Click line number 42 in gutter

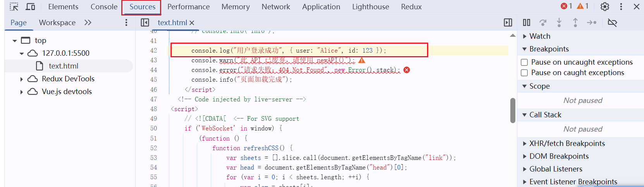[x=154, y=50]
